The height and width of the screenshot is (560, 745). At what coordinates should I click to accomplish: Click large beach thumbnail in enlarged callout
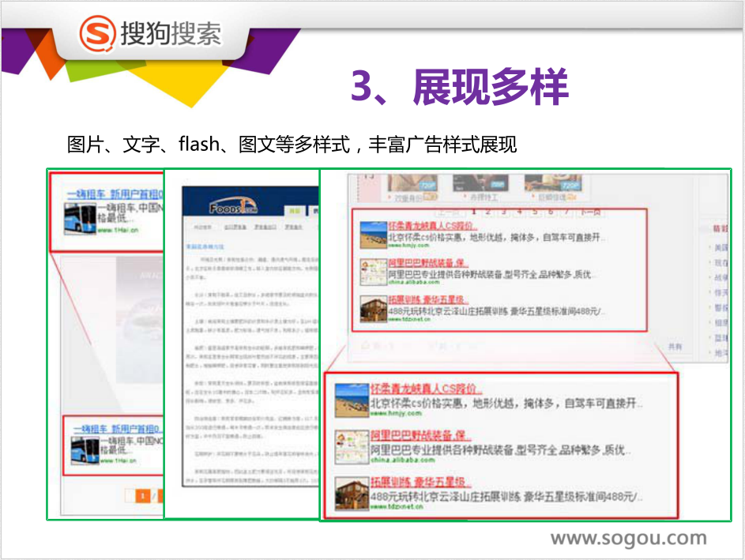pyautogui.click(x=352, y=400)
